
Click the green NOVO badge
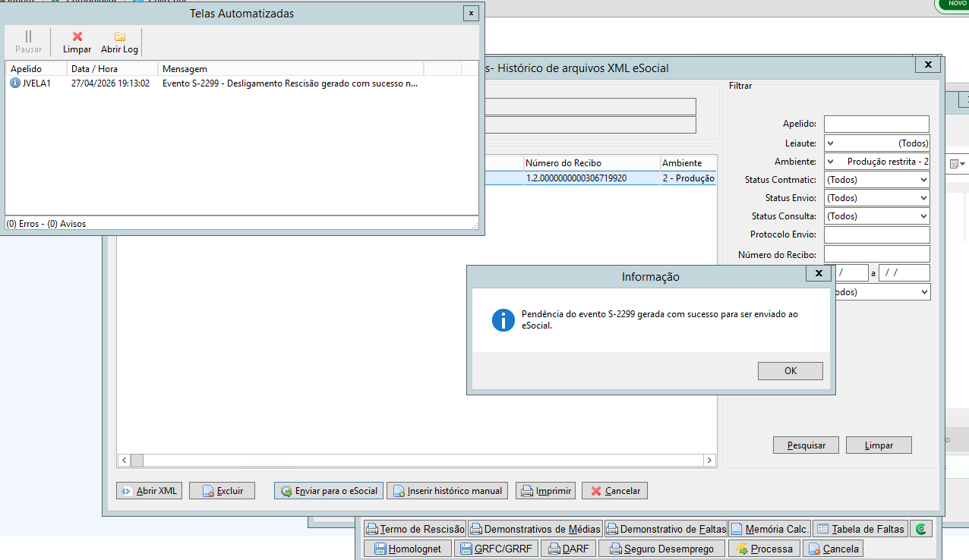click(x=952, y=5)
